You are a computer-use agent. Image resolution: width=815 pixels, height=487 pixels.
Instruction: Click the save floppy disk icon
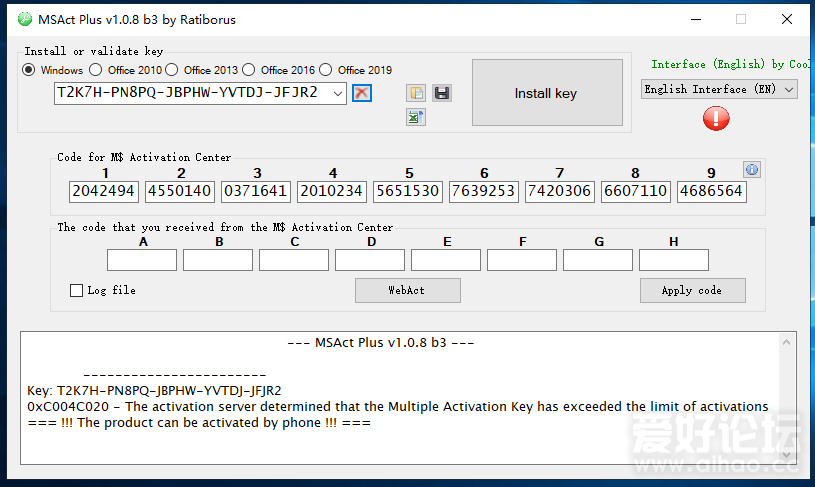coord(442,93)
